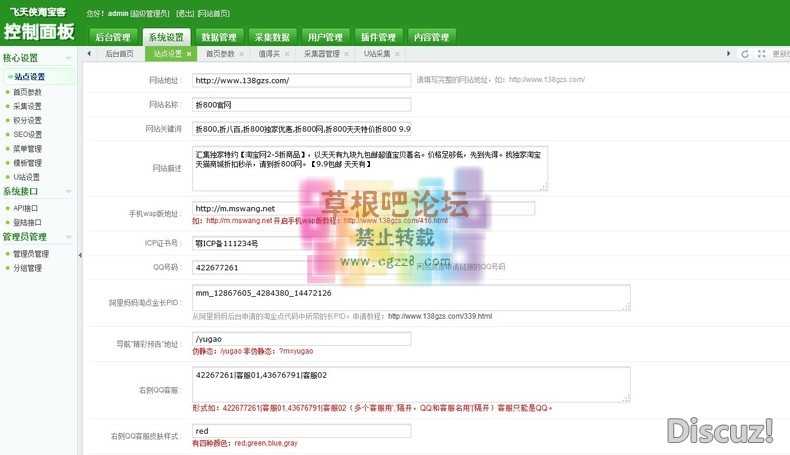Select API接口 in sidebar
Screen dimensions: 790x455
pos(25,208)
